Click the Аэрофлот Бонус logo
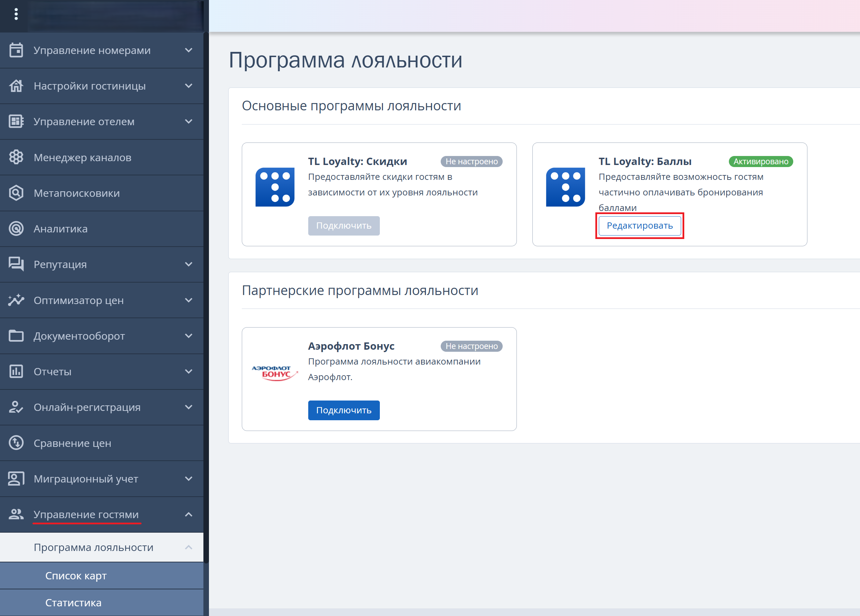Image resolution: width=860 pixels, height=616 pixels. point(275,373)
